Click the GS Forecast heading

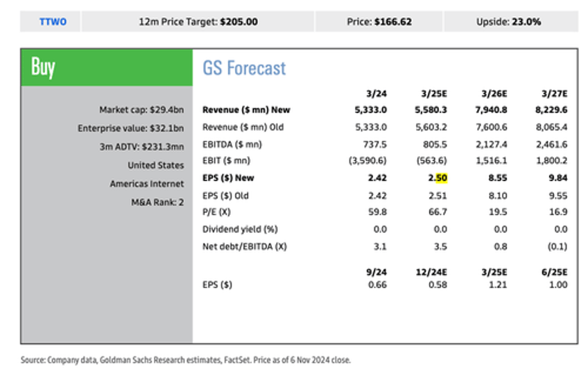coord(244,68)
